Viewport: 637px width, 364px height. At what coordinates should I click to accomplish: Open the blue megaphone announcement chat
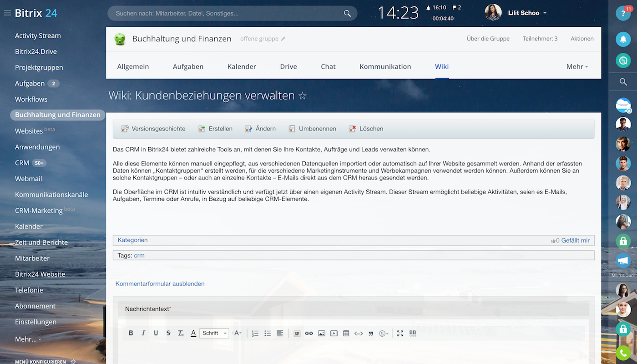623,260
